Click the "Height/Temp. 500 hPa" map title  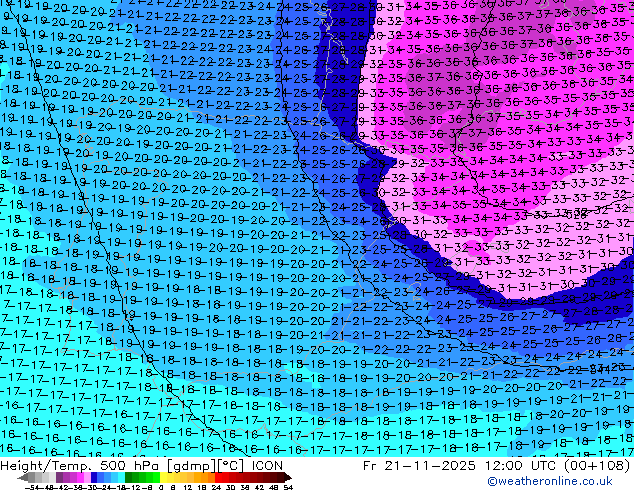[x=81, y=465]
